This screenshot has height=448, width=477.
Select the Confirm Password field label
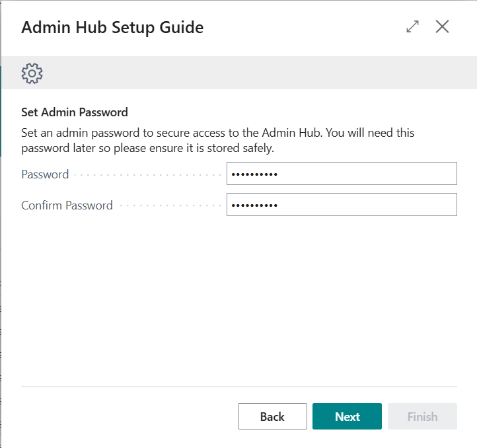pyautogui.click(x=67, y=205)
